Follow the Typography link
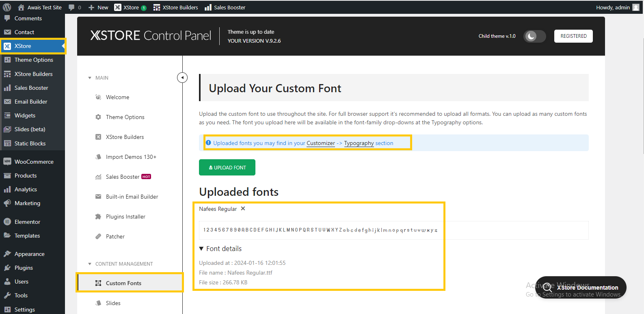The width and height of the screenshot is (644, 314). [x=359, y=143]
